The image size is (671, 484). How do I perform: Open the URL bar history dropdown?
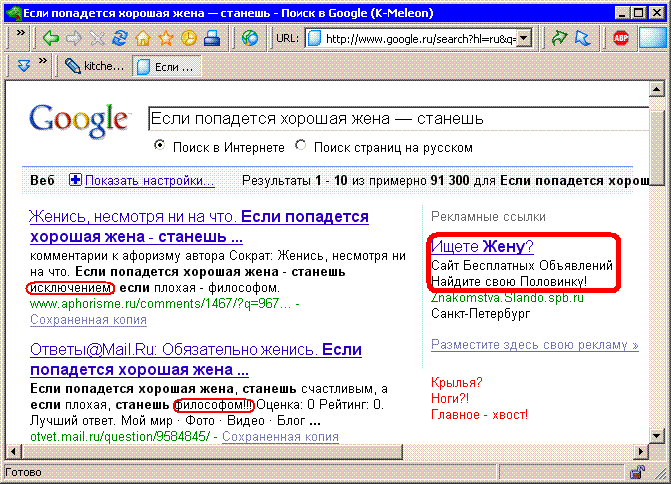click(x=524, y=39)
